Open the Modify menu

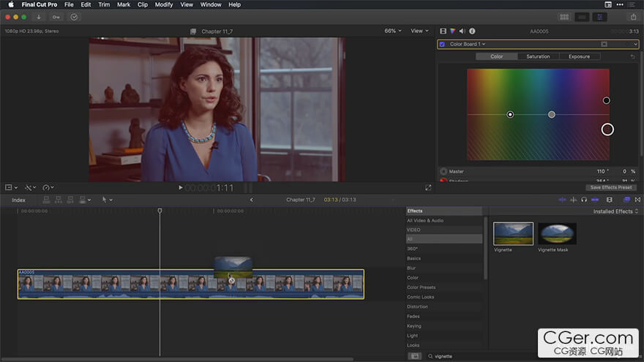[164, 4]
